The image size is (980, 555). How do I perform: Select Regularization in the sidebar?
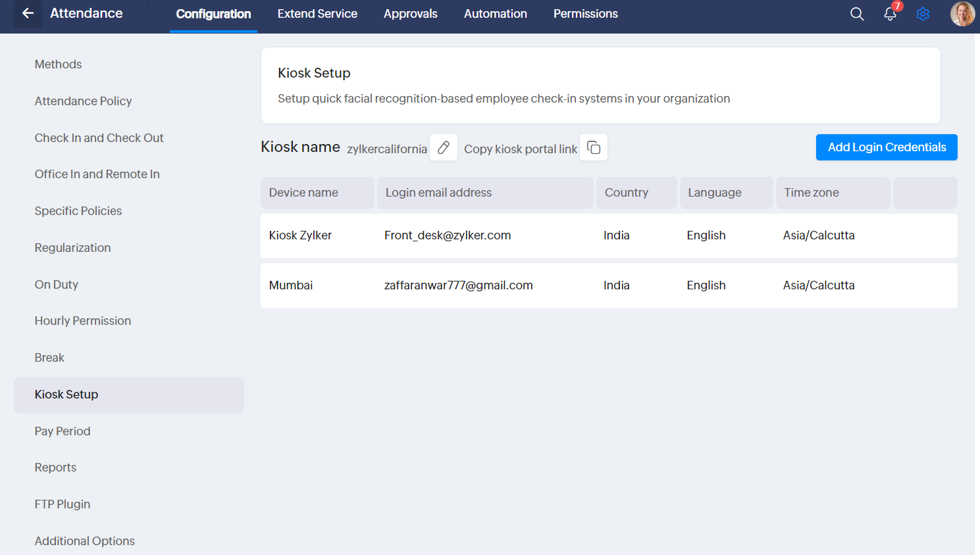point(73,248)
